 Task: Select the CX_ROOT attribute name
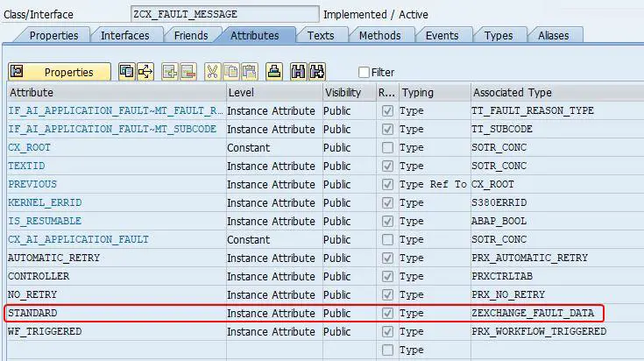click(x=29, y=147)
